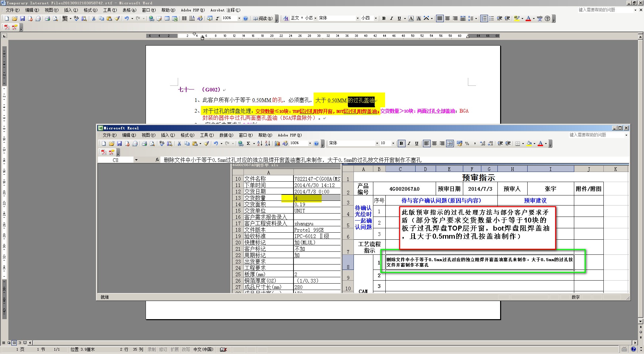Click Excel's Save icon
Screen dimensions: 644x354
point(119,143)
